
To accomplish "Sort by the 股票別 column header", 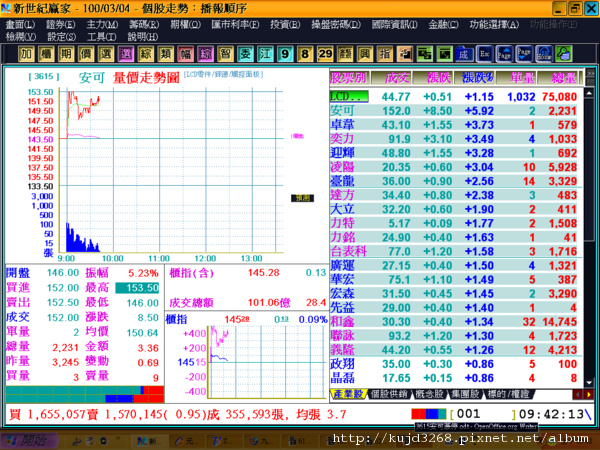I will coord(349,78).
